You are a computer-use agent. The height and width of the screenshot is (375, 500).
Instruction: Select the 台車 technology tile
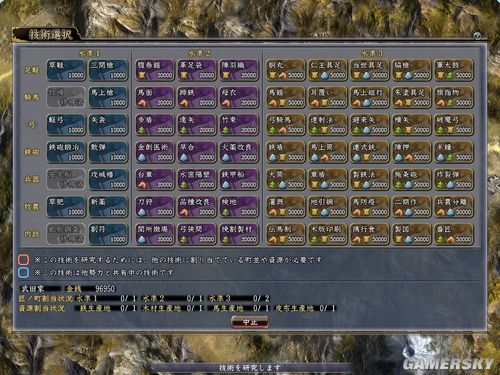(155, 179)
